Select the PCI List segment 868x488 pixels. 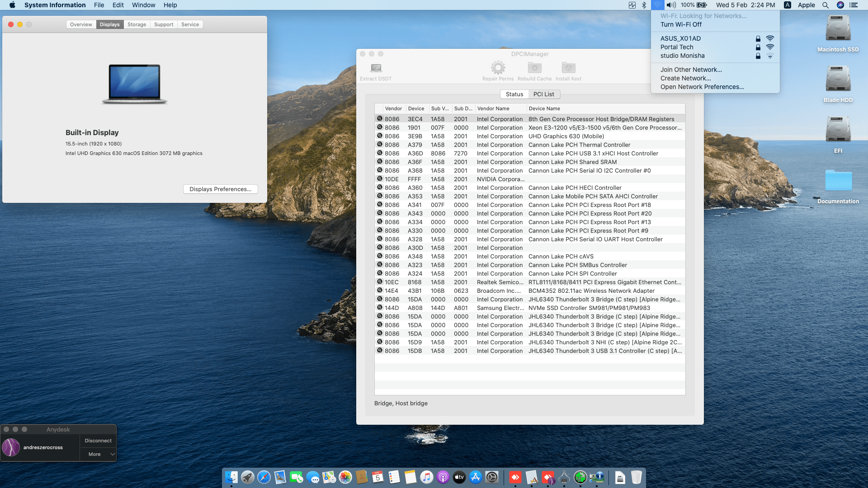tap(543, 94)
